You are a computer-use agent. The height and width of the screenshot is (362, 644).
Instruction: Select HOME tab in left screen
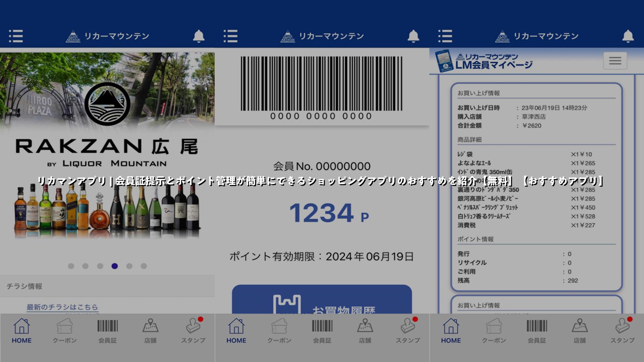tap(21, 331)
